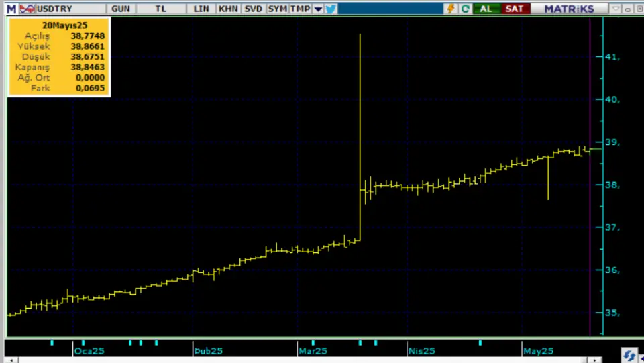This screenshot has height=363, width=644.
Task: Click the 37 price axis label
Action: pyautogui.click(x=612, y=227)
